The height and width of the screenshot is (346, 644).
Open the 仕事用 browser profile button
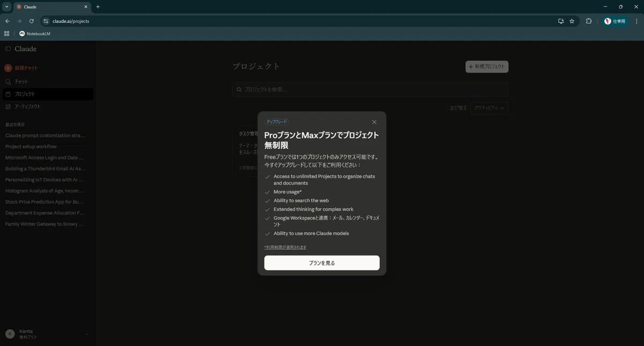tap(615, 21)
